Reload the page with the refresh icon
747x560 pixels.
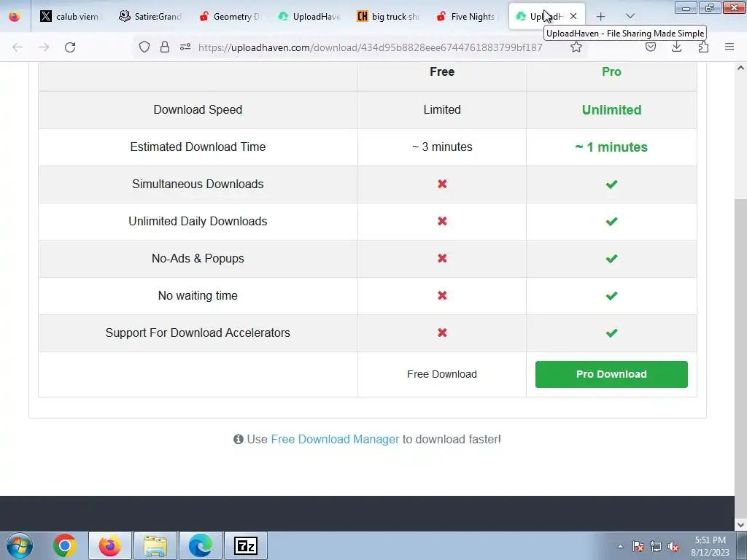coord(70,47)
